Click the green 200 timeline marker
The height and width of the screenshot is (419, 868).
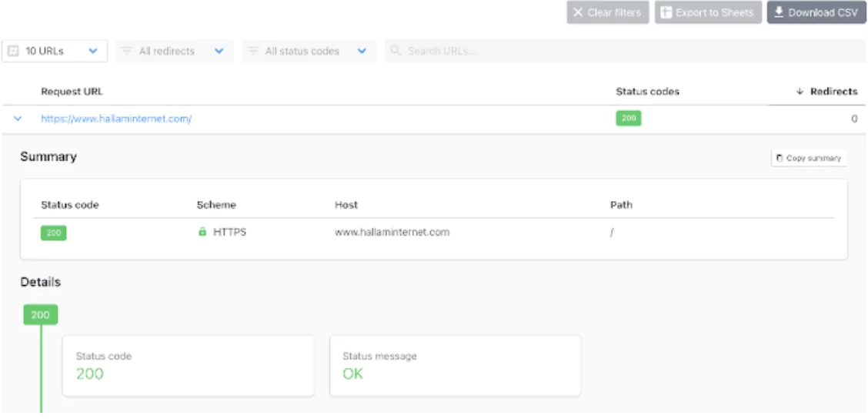pyautogui.click(x=40, y=314)
